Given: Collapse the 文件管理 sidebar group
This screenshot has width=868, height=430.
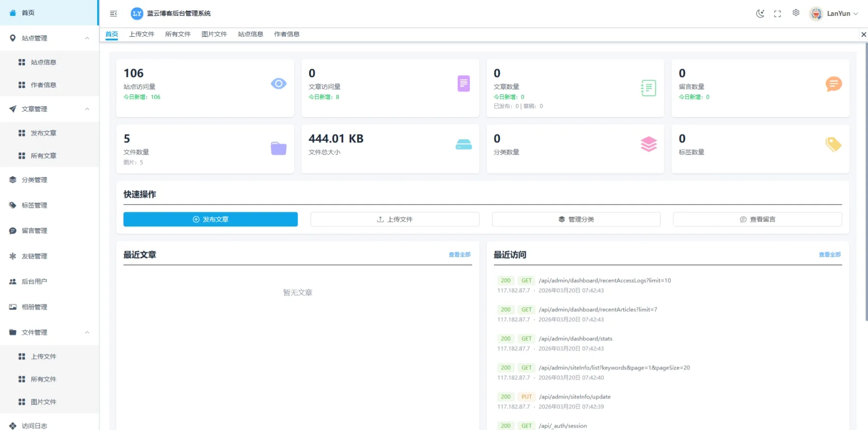Looking at the screenshot, I should [x=87, y=332].
